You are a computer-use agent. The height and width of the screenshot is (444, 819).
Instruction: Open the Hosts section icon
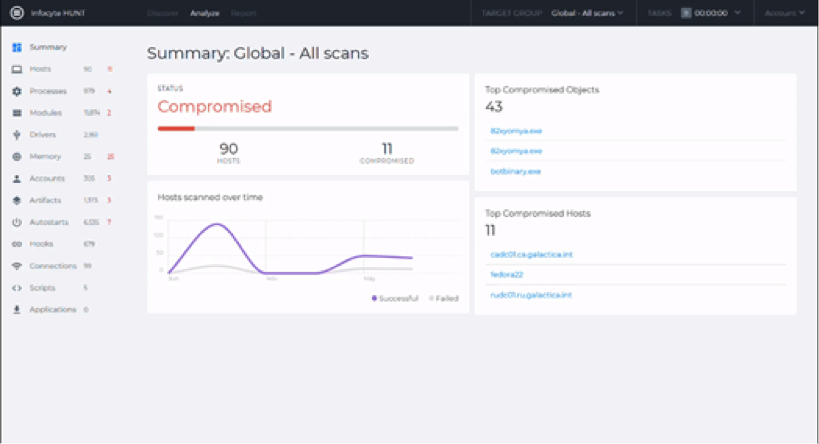pyautogui.click(x=16, y=69)
